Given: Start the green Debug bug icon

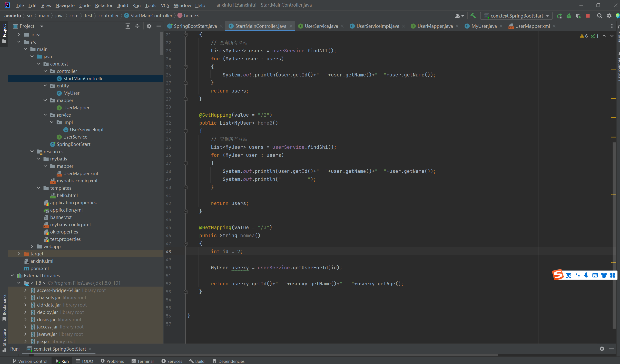Looking at the screenshot, I should tap(569, 16).
